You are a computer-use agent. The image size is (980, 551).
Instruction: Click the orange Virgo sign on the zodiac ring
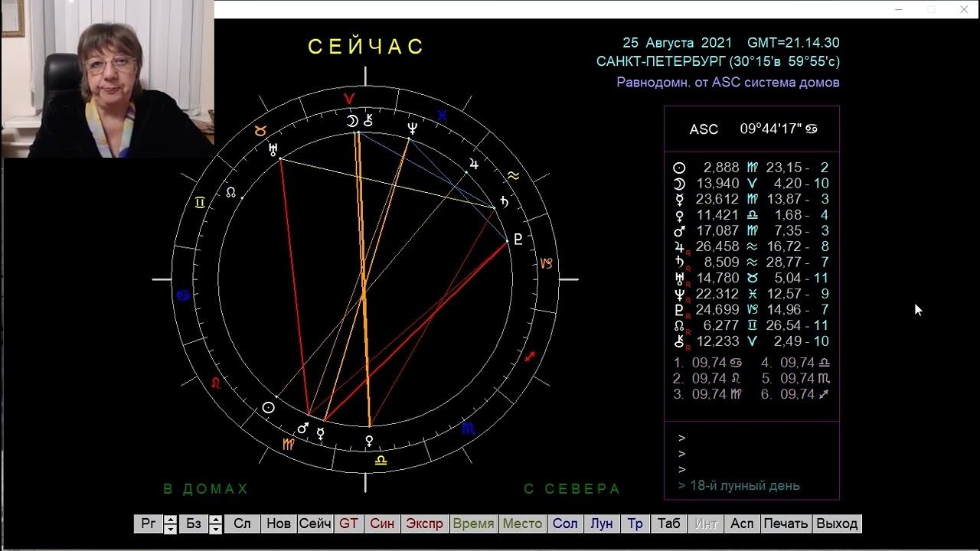point(288,444)
